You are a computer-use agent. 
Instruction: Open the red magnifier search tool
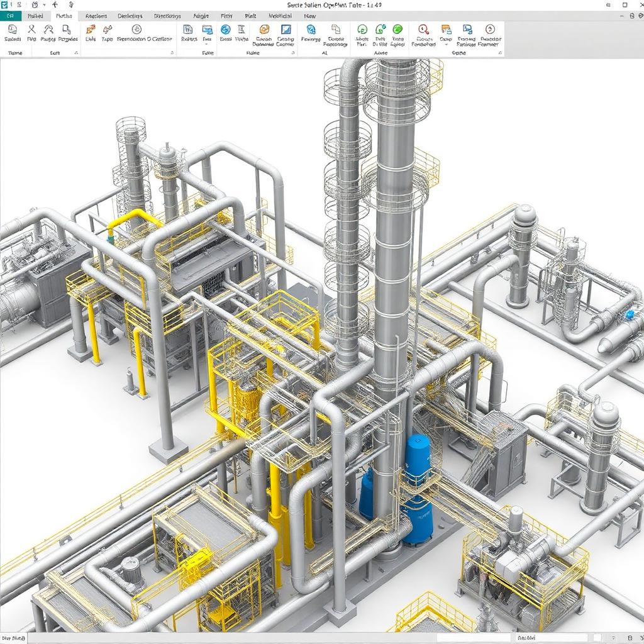tap(423, 29)
